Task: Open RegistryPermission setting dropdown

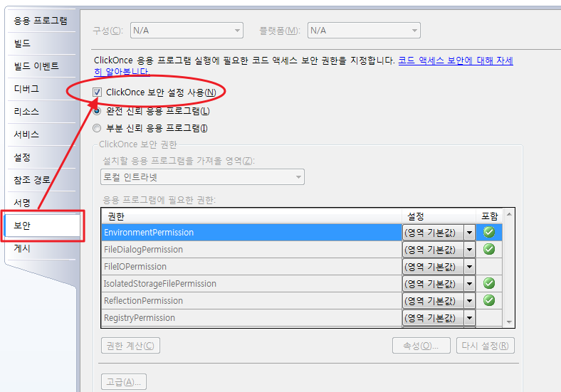Action: pyautogui.click(x=469, y=318)
